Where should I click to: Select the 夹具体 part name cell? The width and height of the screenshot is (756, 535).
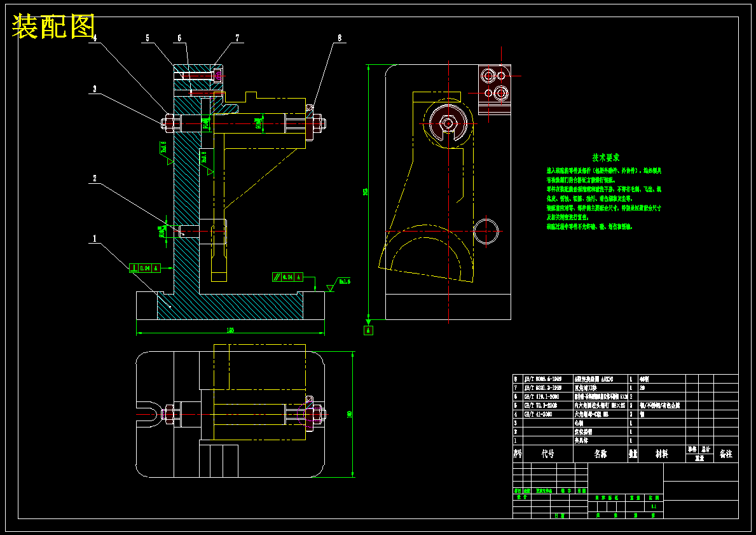pos(600,440)
